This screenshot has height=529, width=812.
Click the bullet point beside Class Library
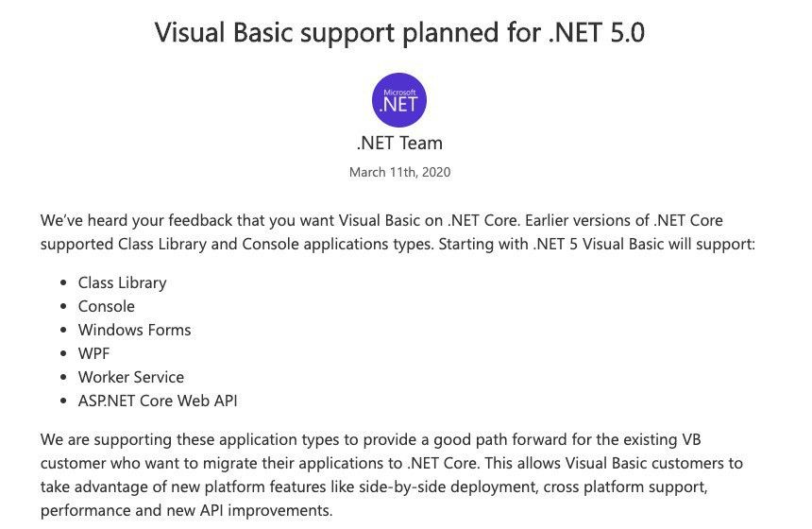[64, 283]
